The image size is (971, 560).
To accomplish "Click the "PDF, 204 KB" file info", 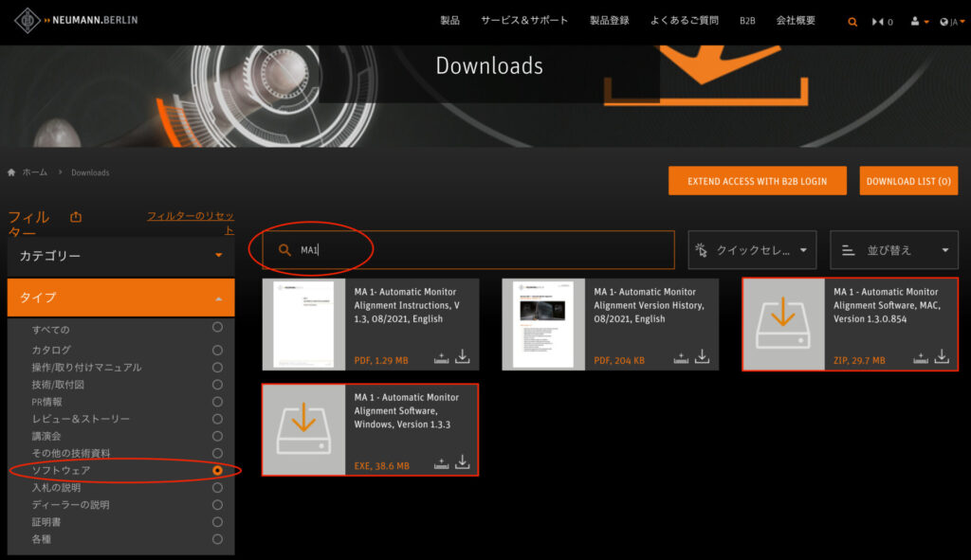I will click(619, 360).
